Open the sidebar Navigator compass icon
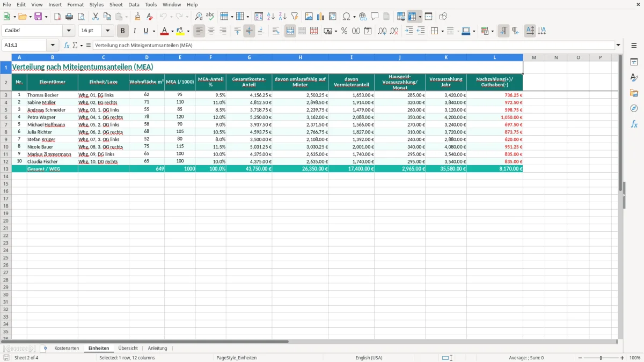Image resolution: width=644 pixels, height=362 pixels. (634, 108)
